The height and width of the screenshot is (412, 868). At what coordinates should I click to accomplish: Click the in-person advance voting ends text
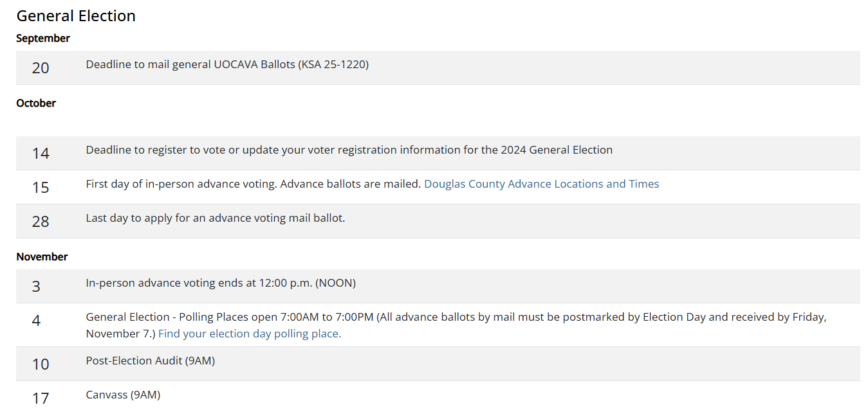click(221, 283)
